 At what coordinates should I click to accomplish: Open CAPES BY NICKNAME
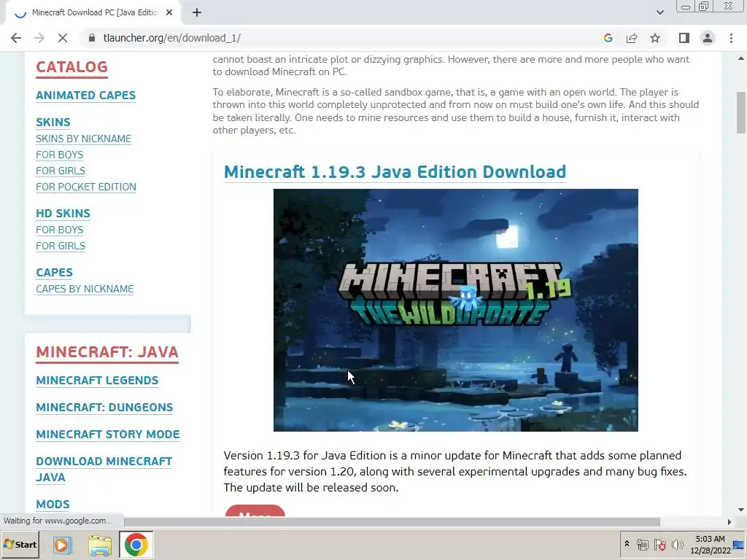85,289
